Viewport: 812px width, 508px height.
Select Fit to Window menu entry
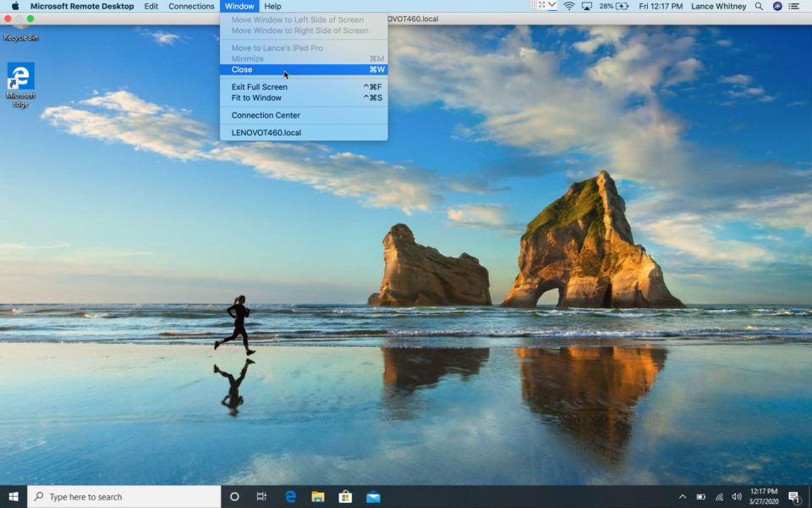pyautogui.click(x=304, y=97)
